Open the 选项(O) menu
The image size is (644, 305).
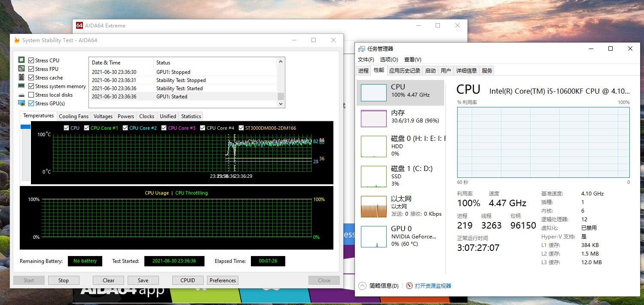click(x=389, y=59)
